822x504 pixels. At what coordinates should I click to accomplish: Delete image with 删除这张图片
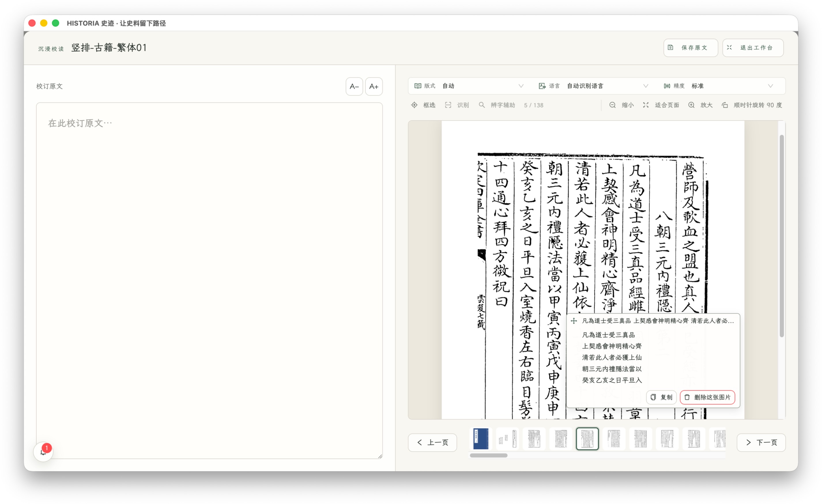[707, 397]
